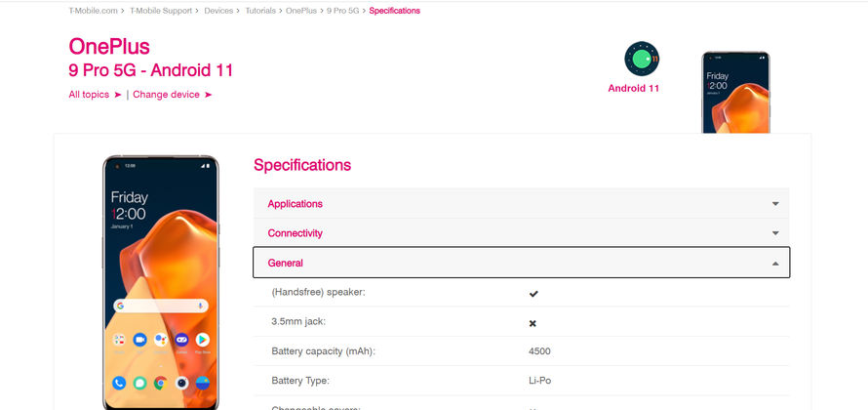Click Google search bar on phone image

coord(161,306)
